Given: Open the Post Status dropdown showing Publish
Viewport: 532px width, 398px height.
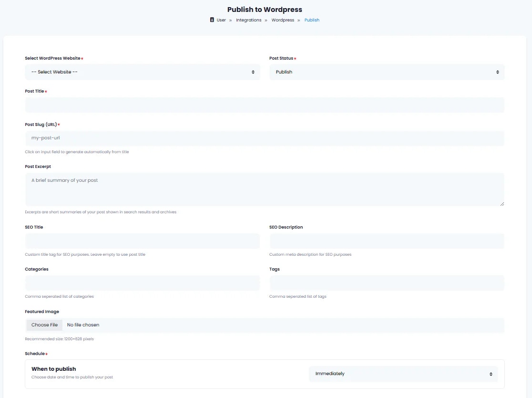Looking at the screenshot, I should pyautogui.click(x=387, y=72).
